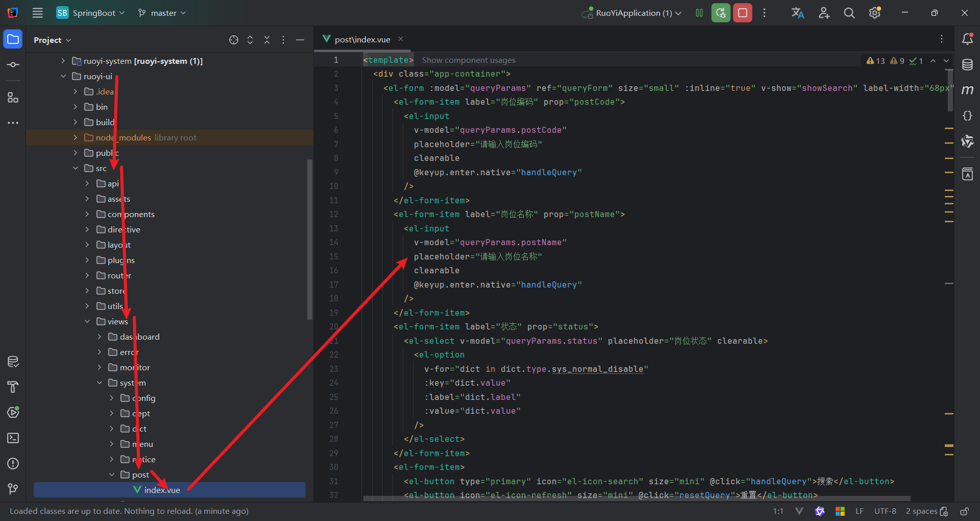Image resolution: width=980 pixels, height=521 pixels.
Task: Pause the running program
Action: [x=699, y=13]
